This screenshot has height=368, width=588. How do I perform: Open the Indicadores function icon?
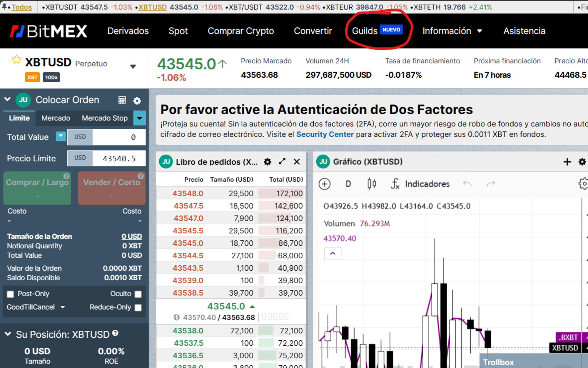pyautogui.click(x=395, y=184)
